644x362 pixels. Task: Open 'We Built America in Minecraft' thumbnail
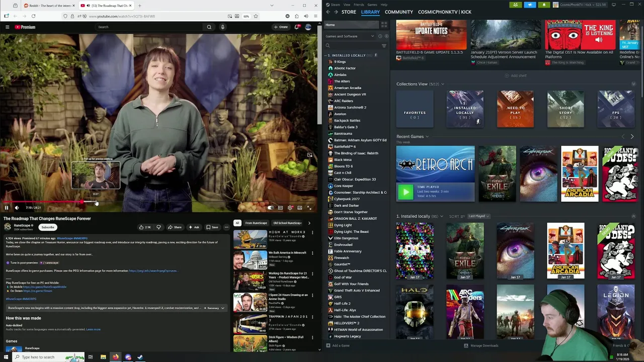pos(250,259)
